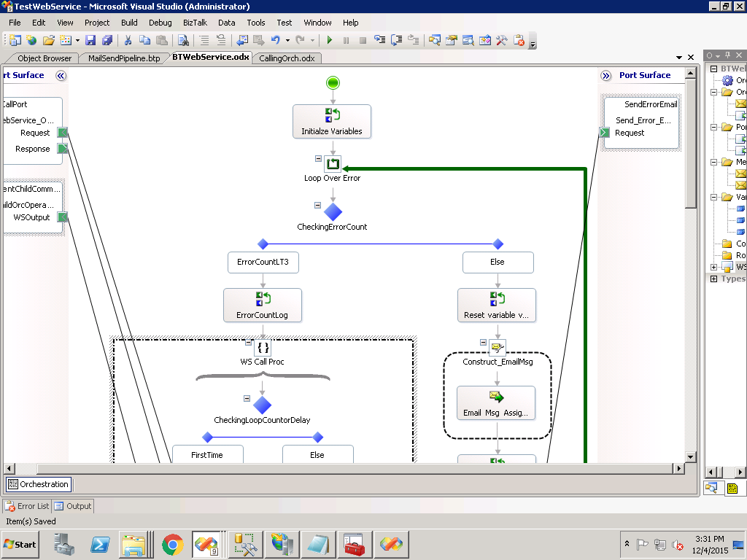Switch to the CallingOrch.odx tab

(287, 58)
